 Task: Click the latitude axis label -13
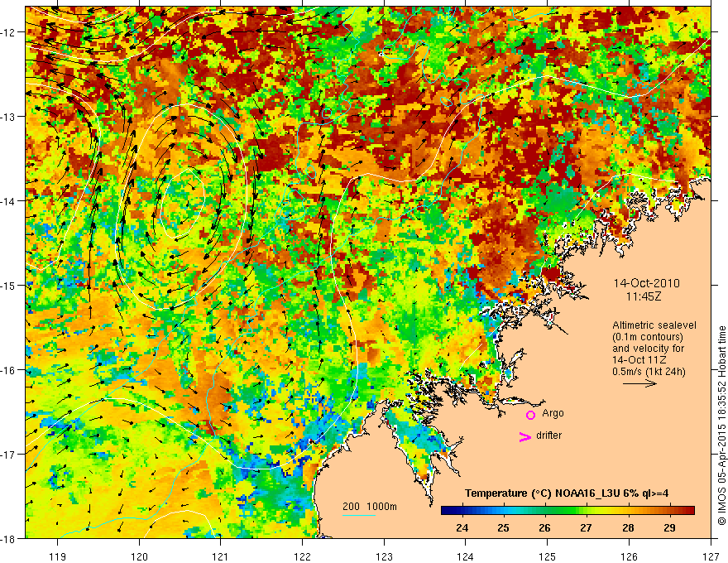8,117
